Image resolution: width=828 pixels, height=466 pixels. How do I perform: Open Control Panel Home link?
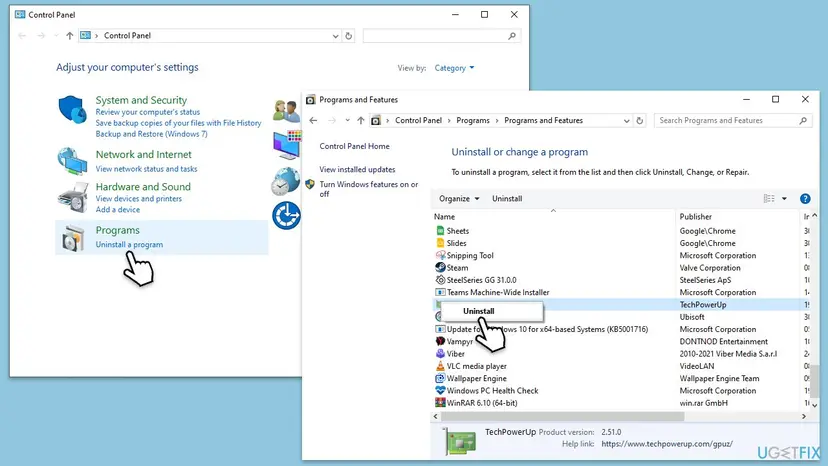(354, 146)
